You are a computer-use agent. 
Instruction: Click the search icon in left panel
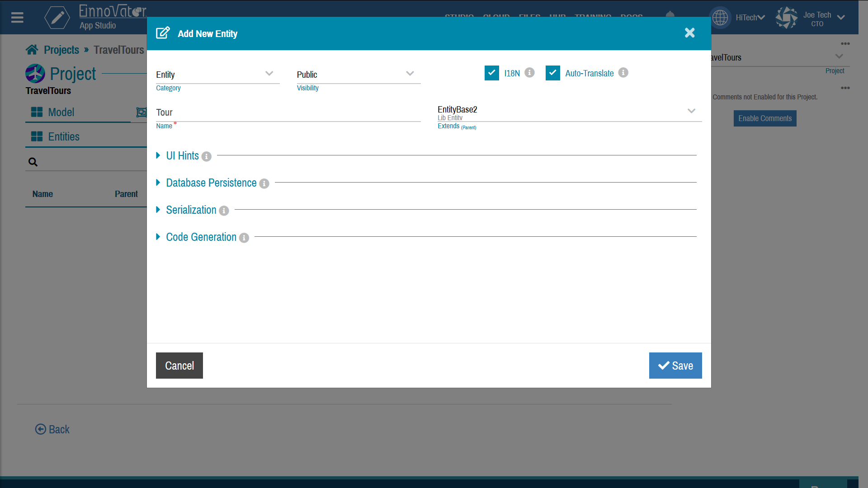pyautogui.click(x=32, y=161)
